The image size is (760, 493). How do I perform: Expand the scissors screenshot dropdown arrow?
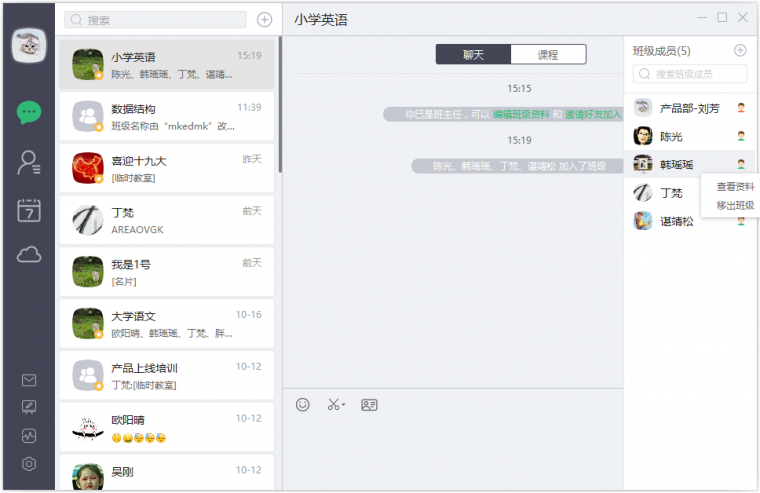(344, 406)
